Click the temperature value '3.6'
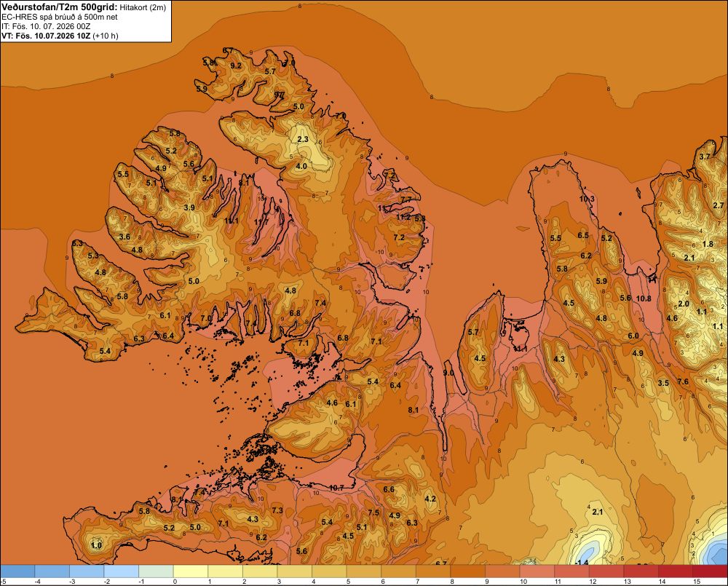 coord(124,237)
